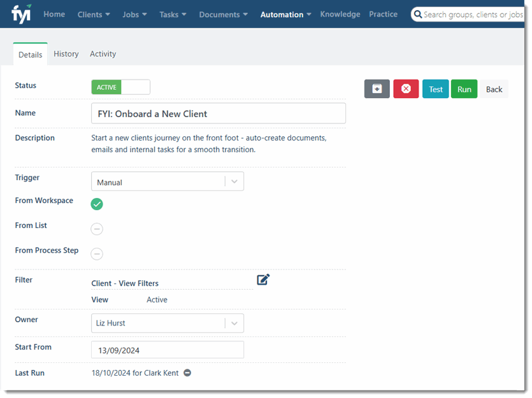This screenshot has width=532, height=398.
Task: Click the Test button
Action: click(x=436, y=89)
